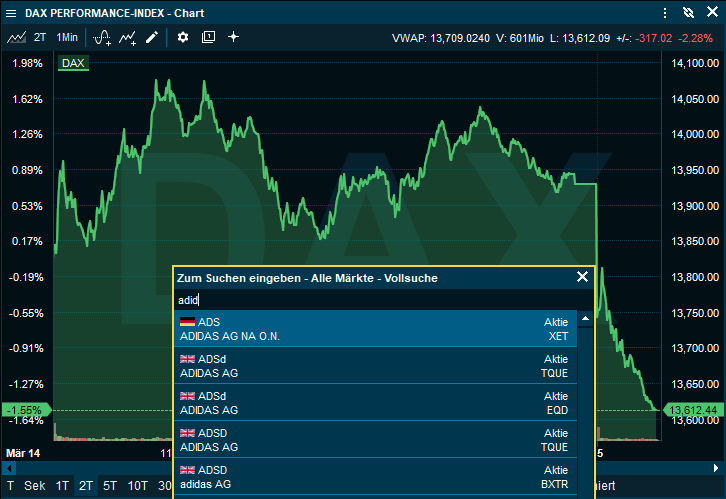The image size is (726, 499).
Task: Switch to 1T period button
Action: pyautogui.click(x=62, y=485)
